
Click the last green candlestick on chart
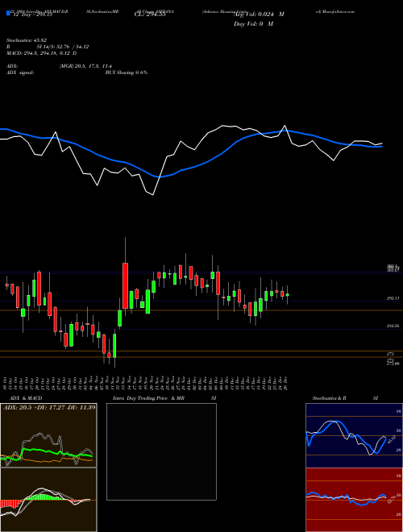(x=287, y=295)
